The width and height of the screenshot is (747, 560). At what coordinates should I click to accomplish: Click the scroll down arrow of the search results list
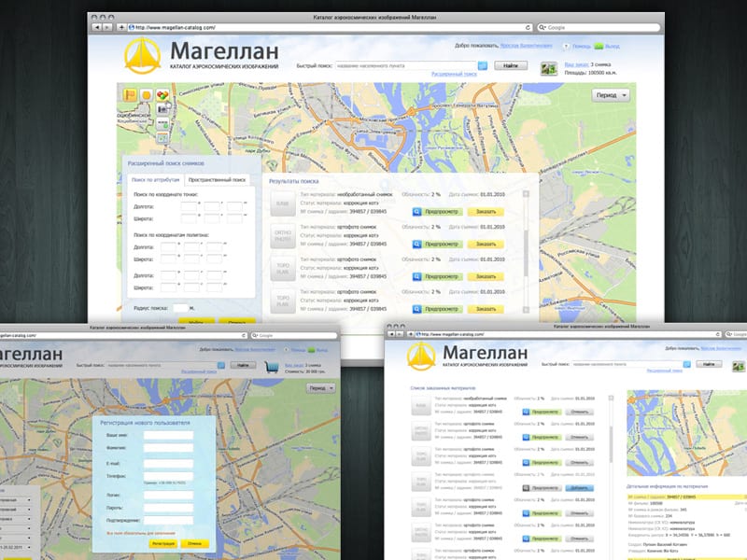coord(526,310)
